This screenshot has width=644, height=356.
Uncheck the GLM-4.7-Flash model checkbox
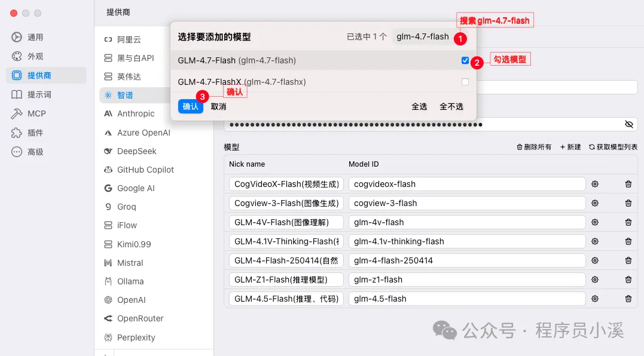tap(465, 60)
